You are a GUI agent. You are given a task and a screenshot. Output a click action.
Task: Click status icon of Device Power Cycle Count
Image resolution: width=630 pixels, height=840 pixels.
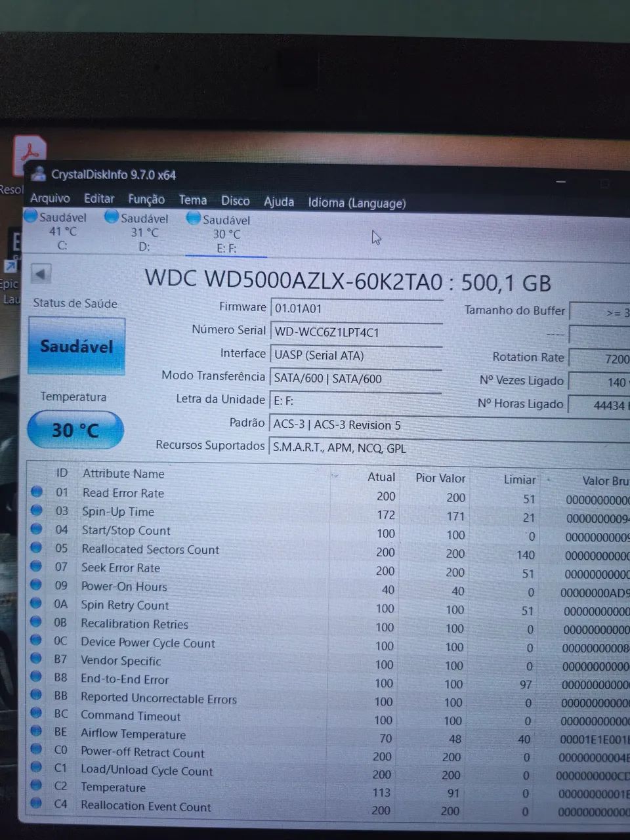tap(37, 639)
